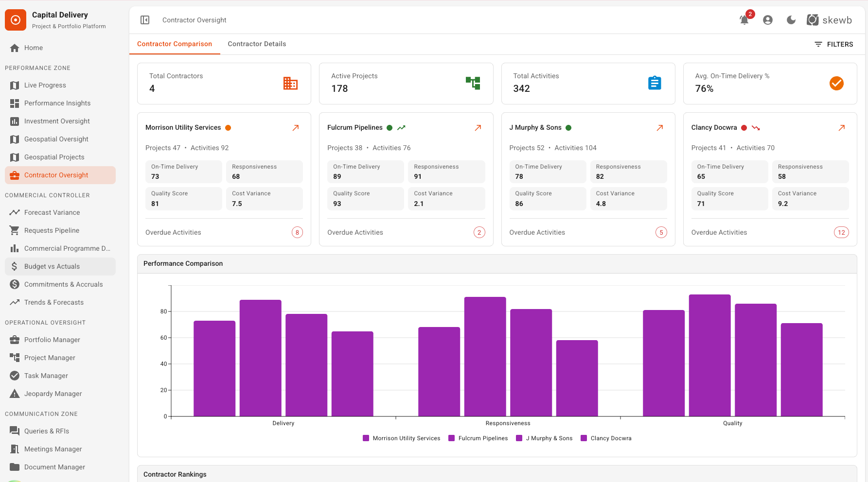Switch to Contractor Comparison tab

(x=175, y=44)
